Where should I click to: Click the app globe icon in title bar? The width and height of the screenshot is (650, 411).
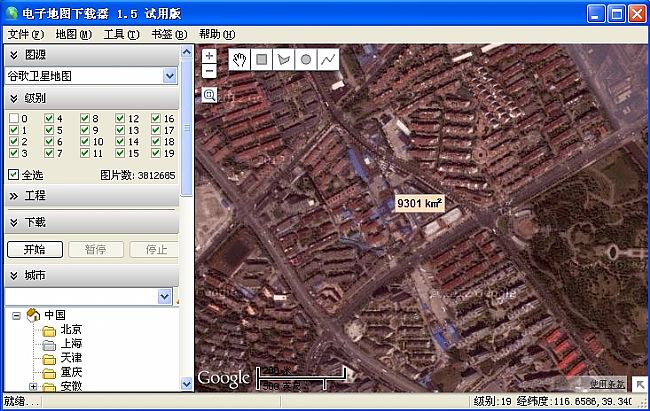pos(12,13)
